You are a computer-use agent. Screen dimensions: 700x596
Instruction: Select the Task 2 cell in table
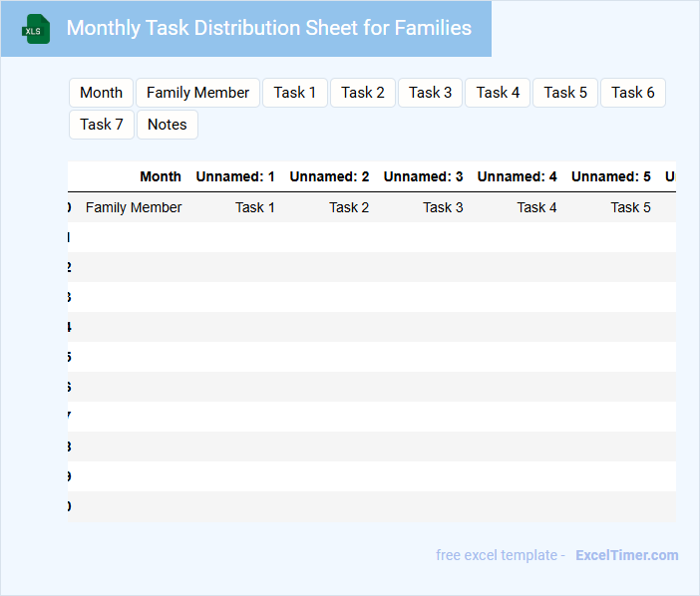point(349,207)
